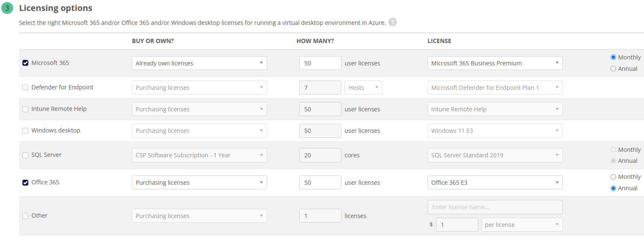Uncheck the Office 365 checkbox
The height and width of the screenshot is (240, 644).
(25, 182)
